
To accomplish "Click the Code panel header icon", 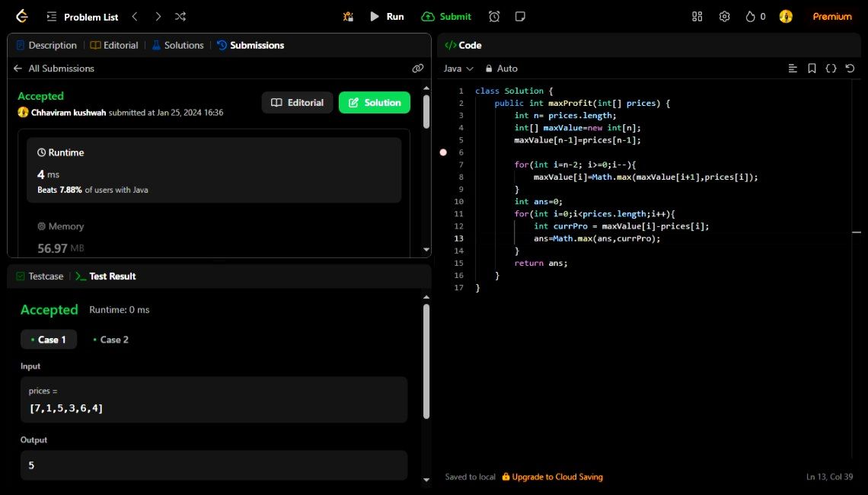I will 451,46.
